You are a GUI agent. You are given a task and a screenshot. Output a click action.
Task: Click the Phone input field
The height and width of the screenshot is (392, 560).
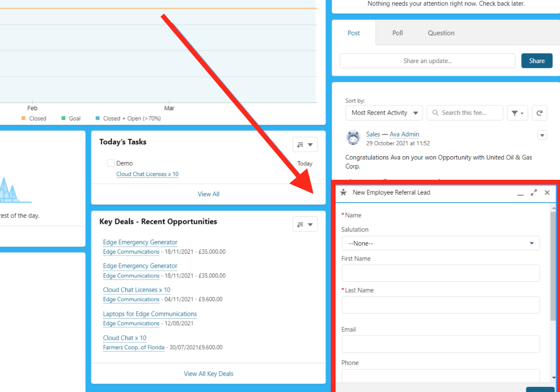click(x=440, y=376)
